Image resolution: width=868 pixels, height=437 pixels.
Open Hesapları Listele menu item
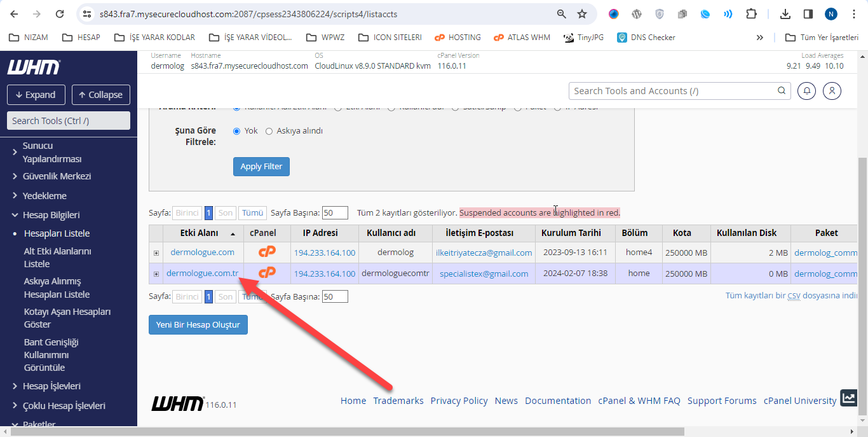tap(57, 233)
